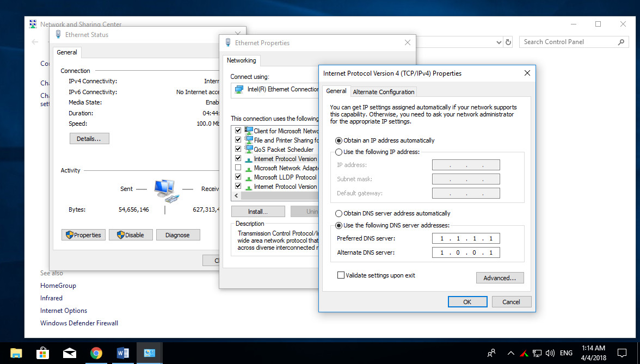This screenshot has height=364, width=640.
Task: Select the General tab in IPv4 Properties
Action: (336, 91)
